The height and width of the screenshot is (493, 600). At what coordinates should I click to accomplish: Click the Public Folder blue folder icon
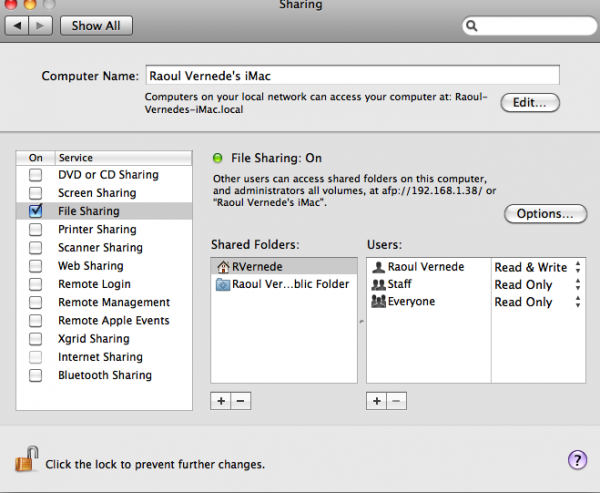[223, 284]
